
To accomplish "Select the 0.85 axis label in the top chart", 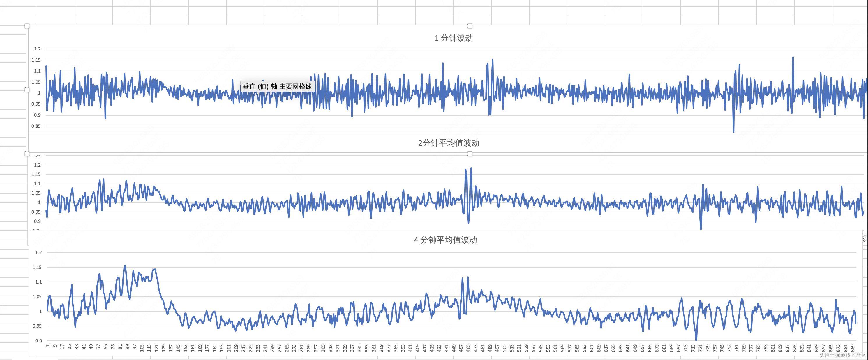I will pos(36,126).
